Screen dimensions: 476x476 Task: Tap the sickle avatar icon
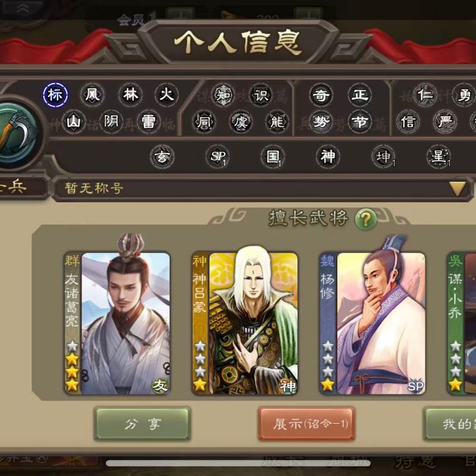(x=18, y=134)
